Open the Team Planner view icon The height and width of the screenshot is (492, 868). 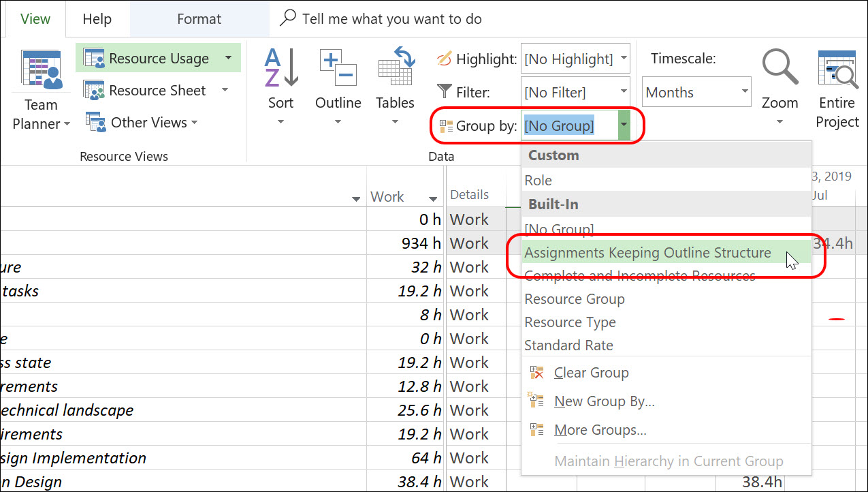[42, 70]
